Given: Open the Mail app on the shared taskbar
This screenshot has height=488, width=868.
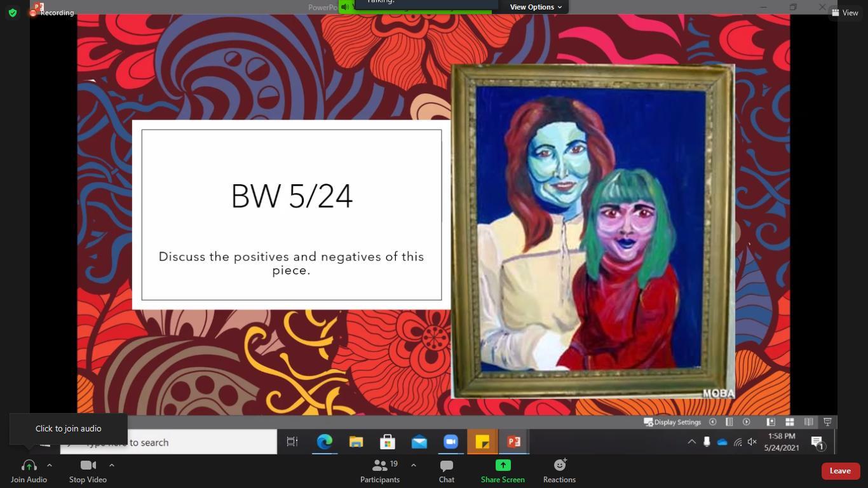Looking at the screenshot, I should pyautogui.click(x=419, y=442).
